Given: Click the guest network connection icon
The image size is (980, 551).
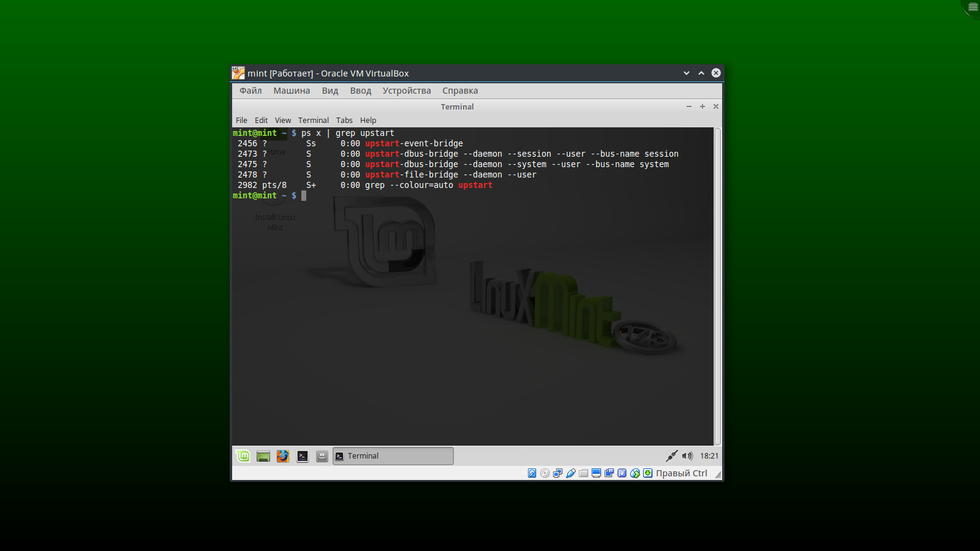Looking at the screenshot, I should (672, 456).
